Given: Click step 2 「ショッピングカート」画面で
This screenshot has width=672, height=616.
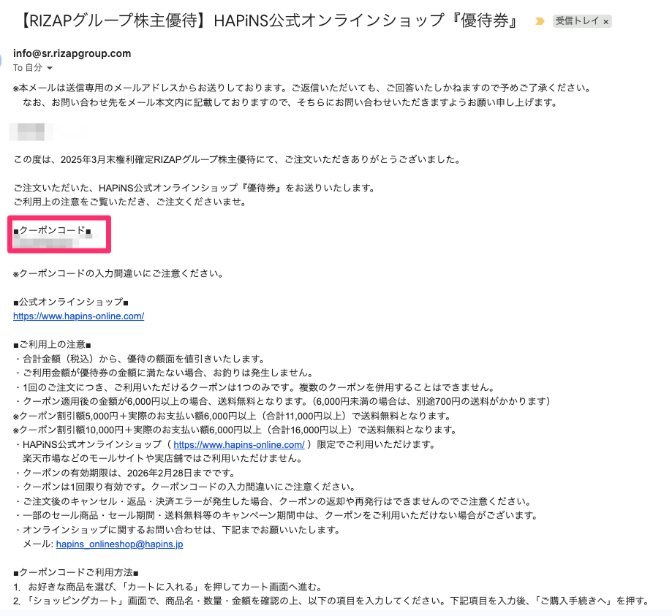Looking at the screenshot, I should pyautogui.click(x=332, y=601).
